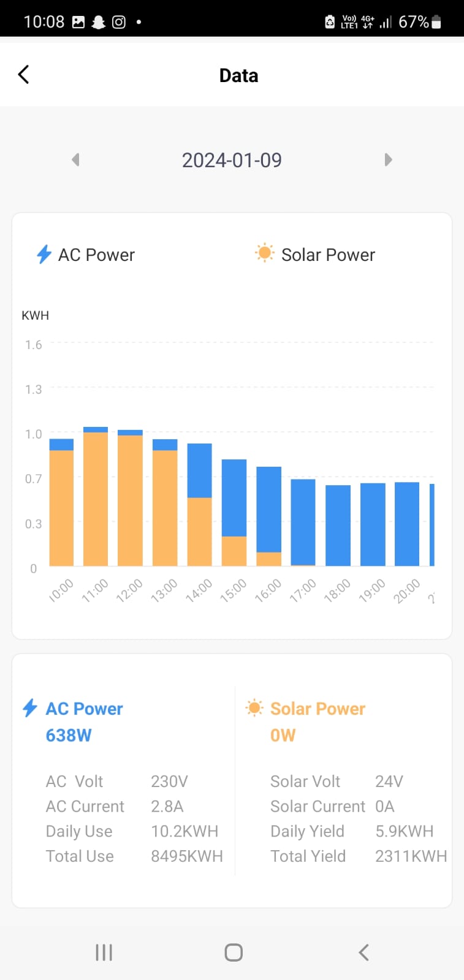
Task: Tap the Solar Power sun icon in summary
Action: click(x=254, y=708)
